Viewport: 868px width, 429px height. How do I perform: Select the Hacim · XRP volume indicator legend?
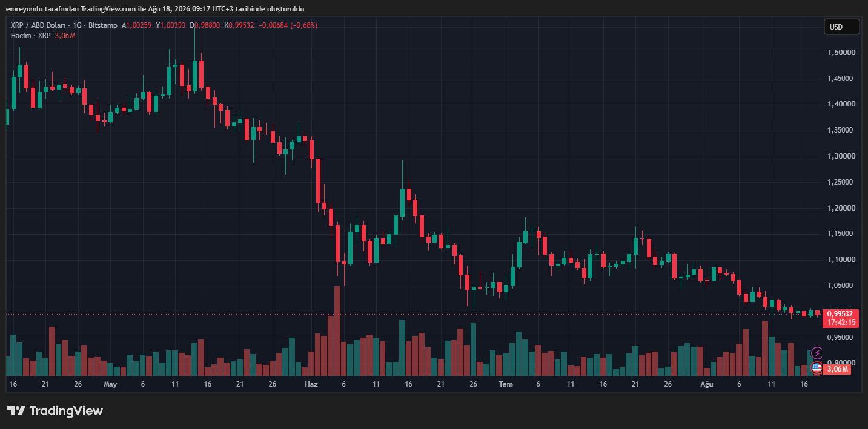tap(30, 36)
